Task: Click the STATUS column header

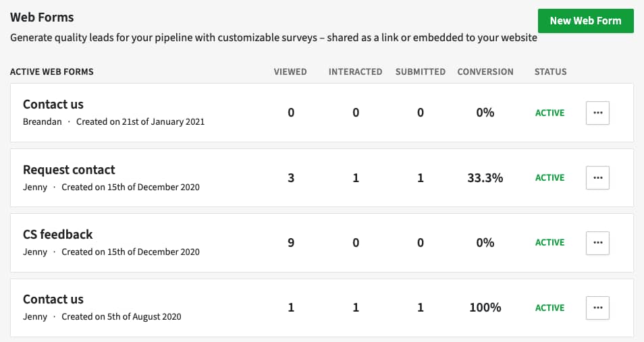Action: pos(550,72)
